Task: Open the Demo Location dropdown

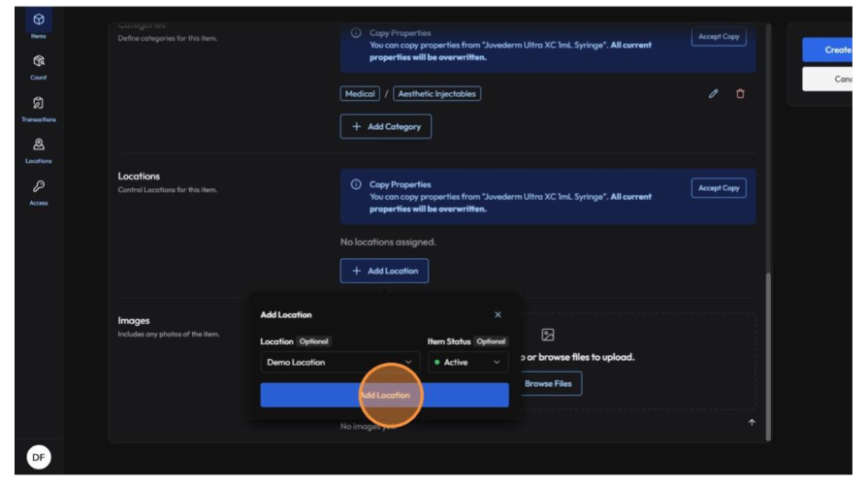Action: [339, 362]
